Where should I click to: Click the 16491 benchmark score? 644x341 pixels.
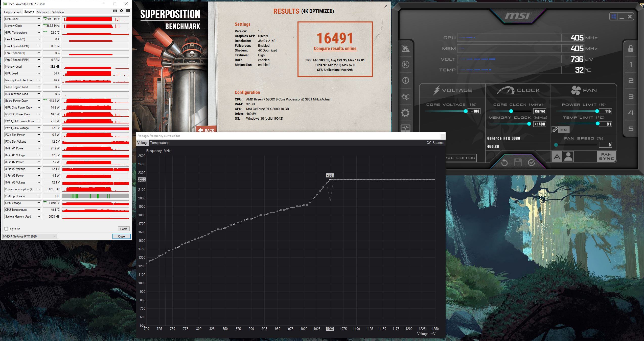pyautogui.click(x=335, y=38)
